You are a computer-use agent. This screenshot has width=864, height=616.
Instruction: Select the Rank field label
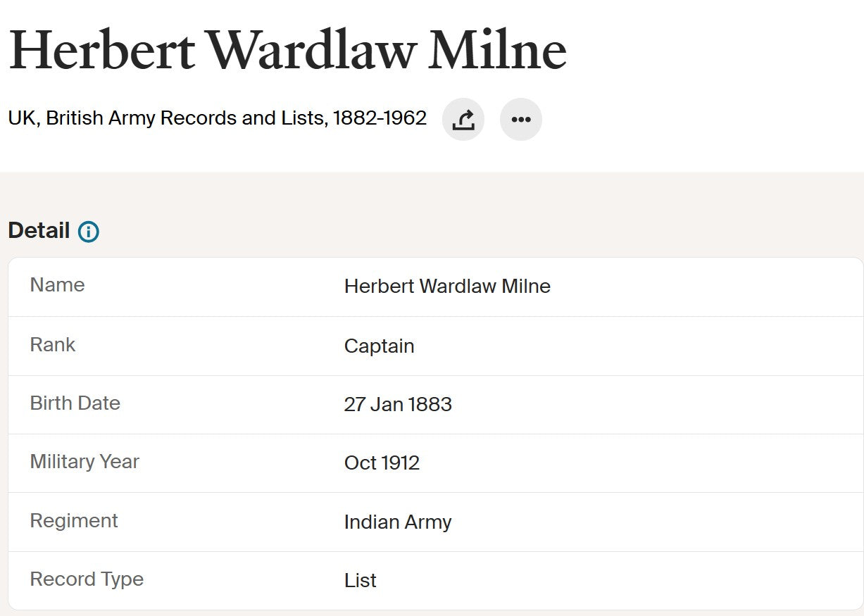pyautogui.click(x=53, y=345)
